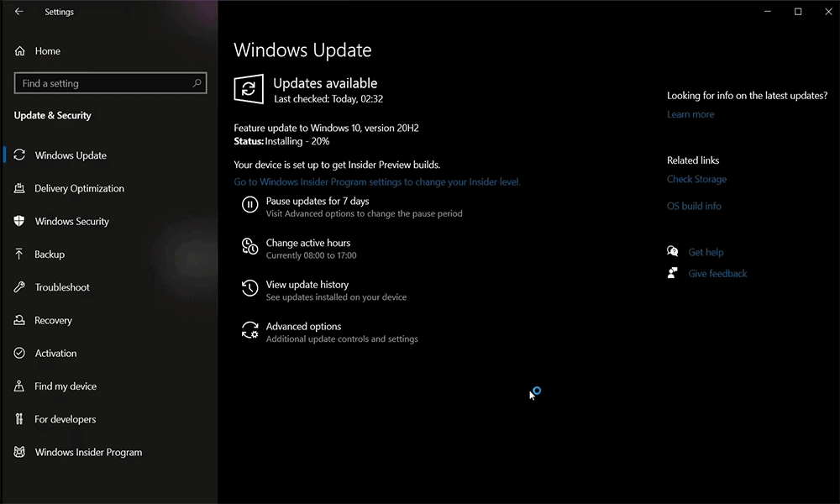840x504 pixels.
Task: Open the Home icon in the sidebar
Action: click(20, 51)
